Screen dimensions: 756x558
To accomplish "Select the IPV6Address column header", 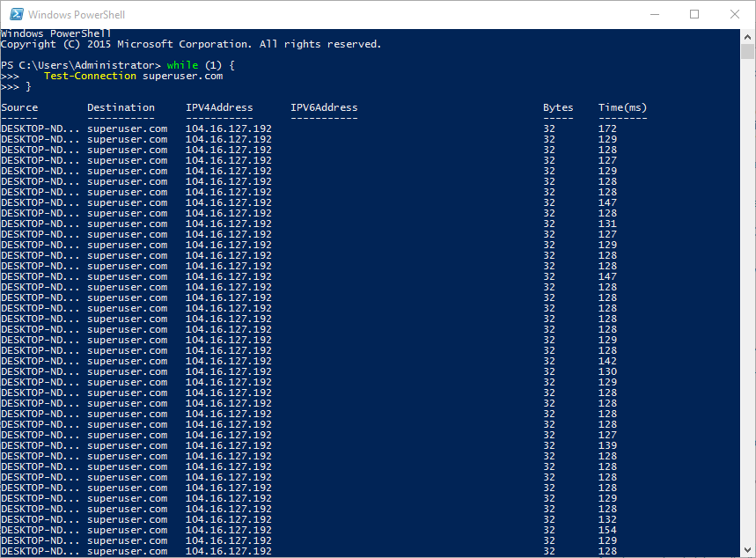I will (324, 107).
